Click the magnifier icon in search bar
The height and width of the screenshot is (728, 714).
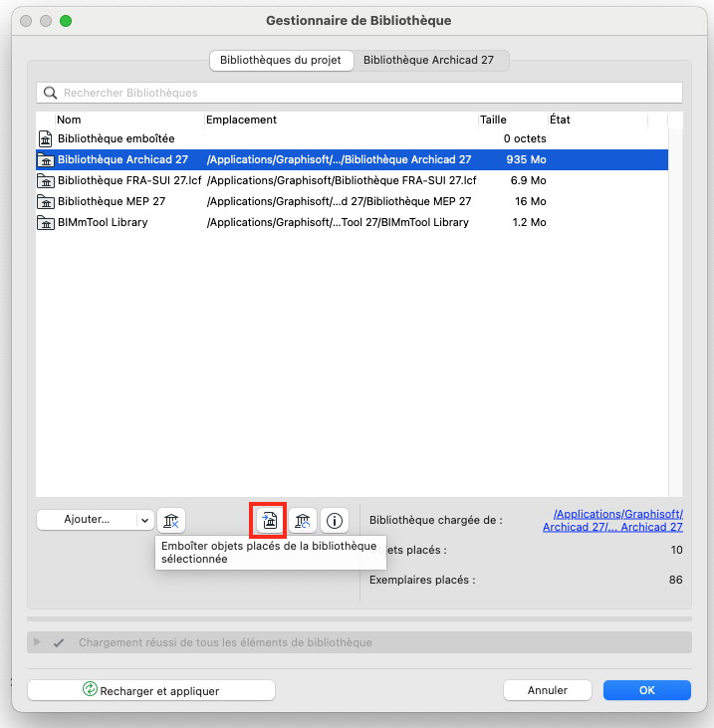tap(50, 93)
